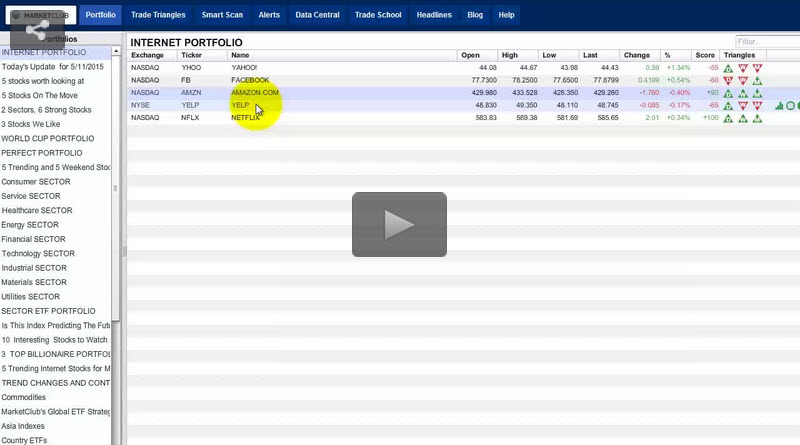The image size is (800, 445).
Task: Sort by the Last column header
Action: coord(590,55)
